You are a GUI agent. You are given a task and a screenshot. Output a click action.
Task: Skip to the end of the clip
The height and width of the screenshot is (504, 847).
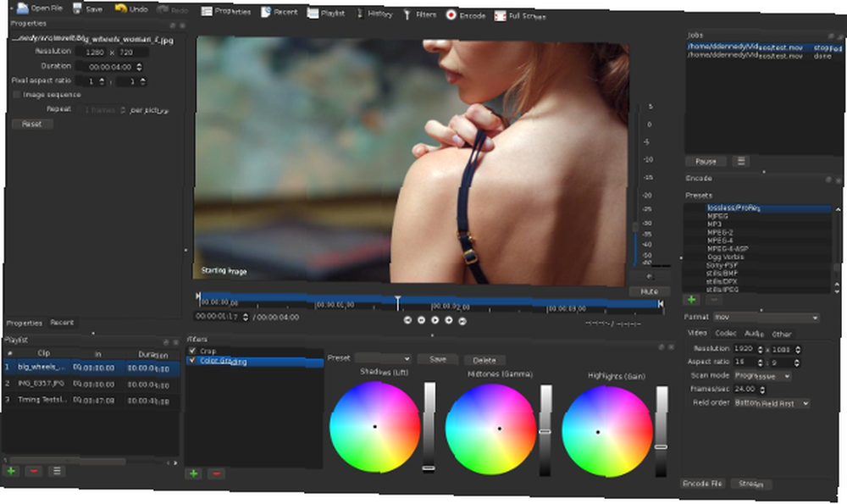[x=462, y=321]
